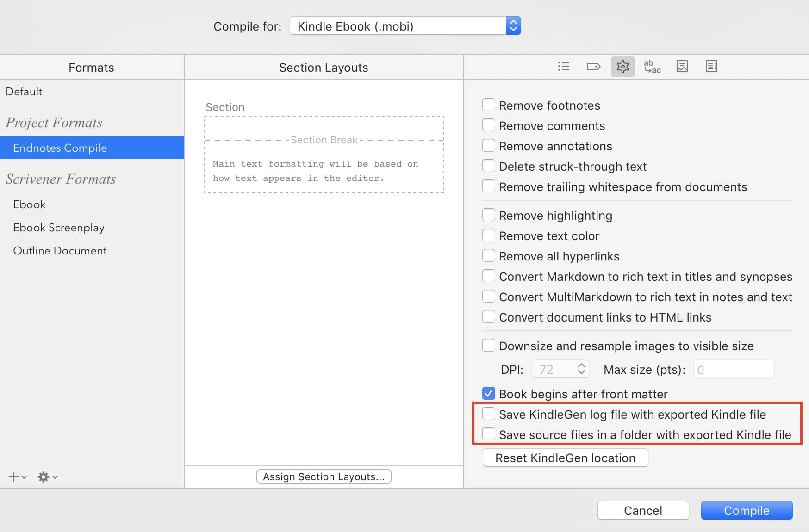Select Outline Document format
This screenshot has height=532, width=809.
[60, 251]
